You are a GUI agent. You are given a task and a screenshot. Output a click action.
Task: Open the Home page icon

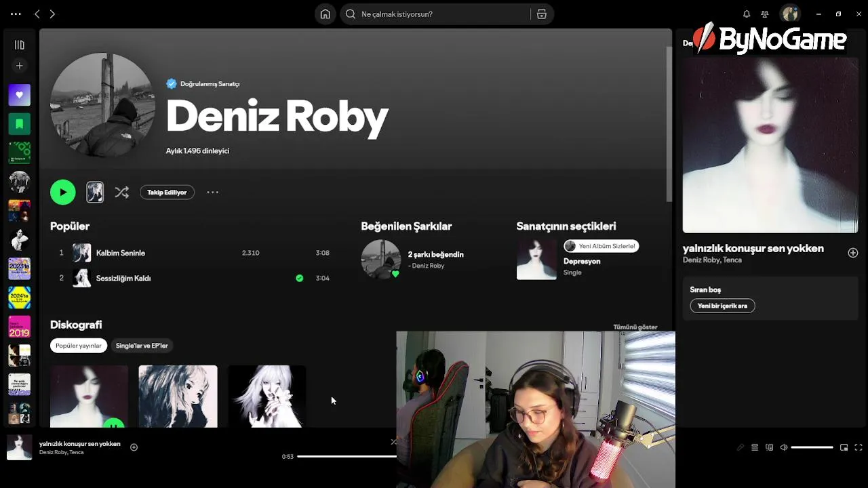[x=325, y=14]
